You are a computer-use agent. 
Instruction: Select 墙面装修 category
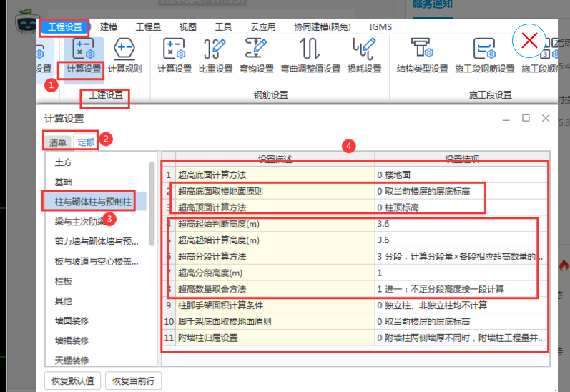(x=72, y=320)
